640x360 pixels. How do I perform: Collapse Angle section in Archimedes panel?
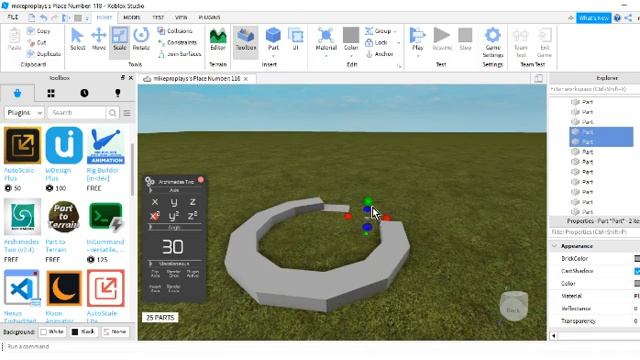pos(151,227)
